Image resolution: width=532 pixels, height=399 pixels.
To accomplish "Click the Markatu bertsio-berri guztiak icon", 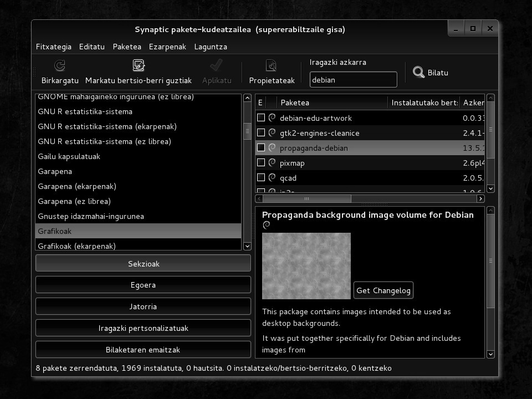I will (139, 65).
